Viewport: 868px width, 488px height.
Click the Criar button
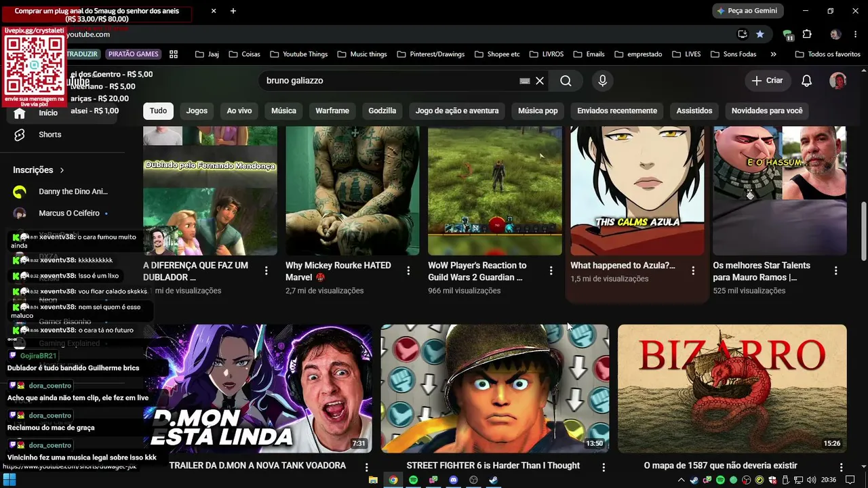coord(767,81)
